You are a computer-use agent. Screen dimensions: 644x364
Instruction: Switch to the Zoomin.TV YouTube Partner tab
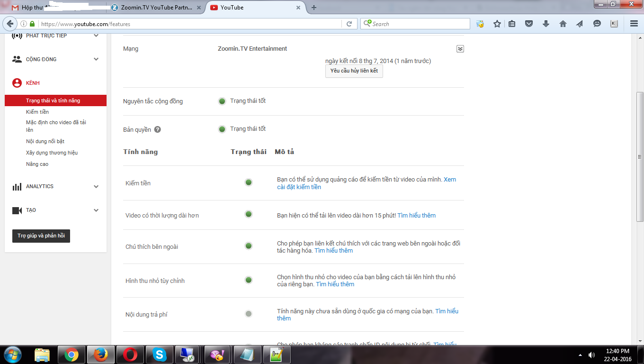pyautogui.click(x=155, y=8)
